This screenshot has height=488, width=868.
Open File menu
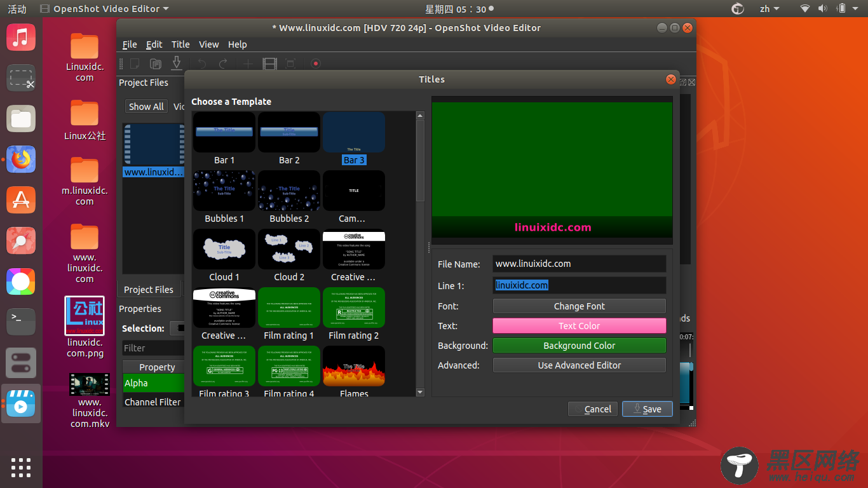[130, 44]
